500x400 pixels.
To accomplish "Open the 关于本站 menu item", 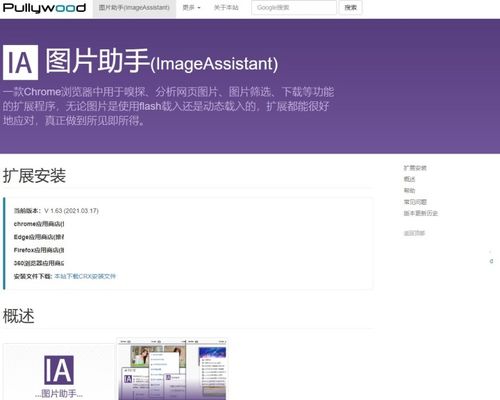I will point(226,8).
